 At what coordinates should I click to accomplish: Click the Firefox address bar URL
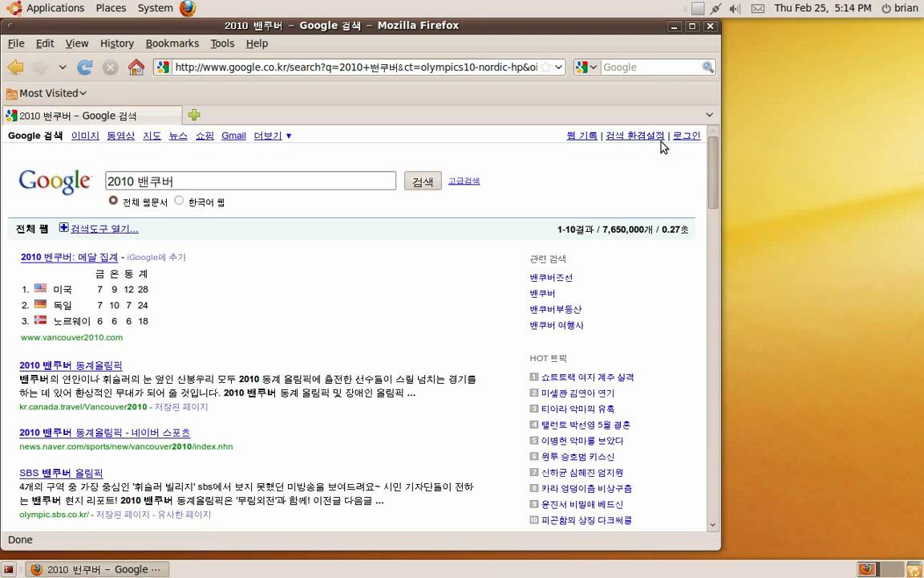[x=356, y=67]
